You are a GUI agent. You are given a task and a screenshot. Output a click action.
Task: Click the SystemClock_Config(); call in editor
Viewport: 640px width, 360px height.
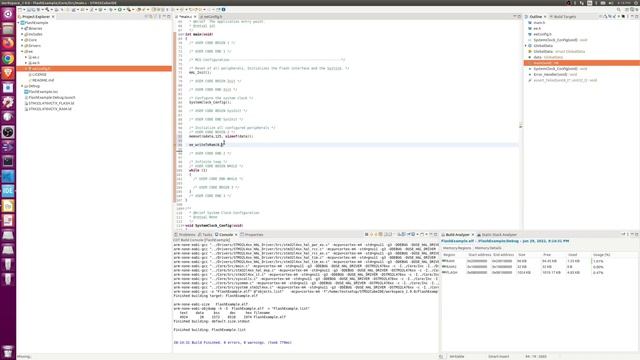pyautogui.click(x=210, y=102)
